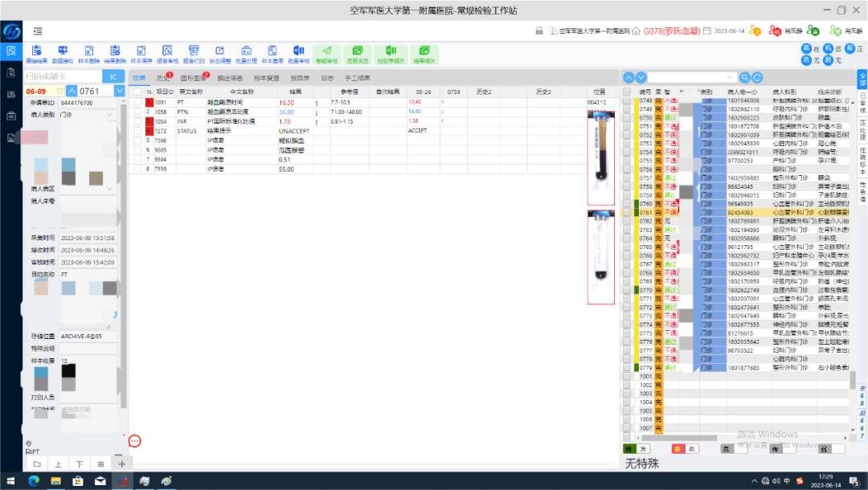Open 检验单相关 green toolbar button

391,54
